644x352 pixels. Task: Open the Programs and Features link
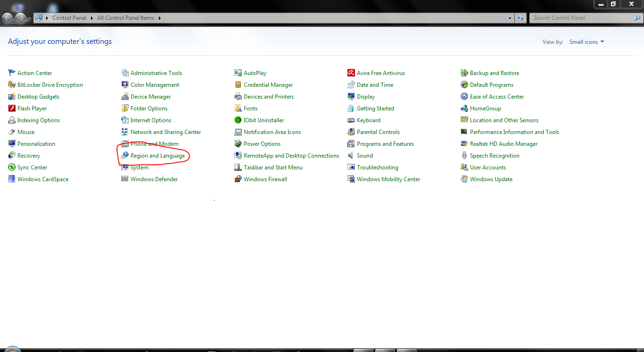point(385,143)
